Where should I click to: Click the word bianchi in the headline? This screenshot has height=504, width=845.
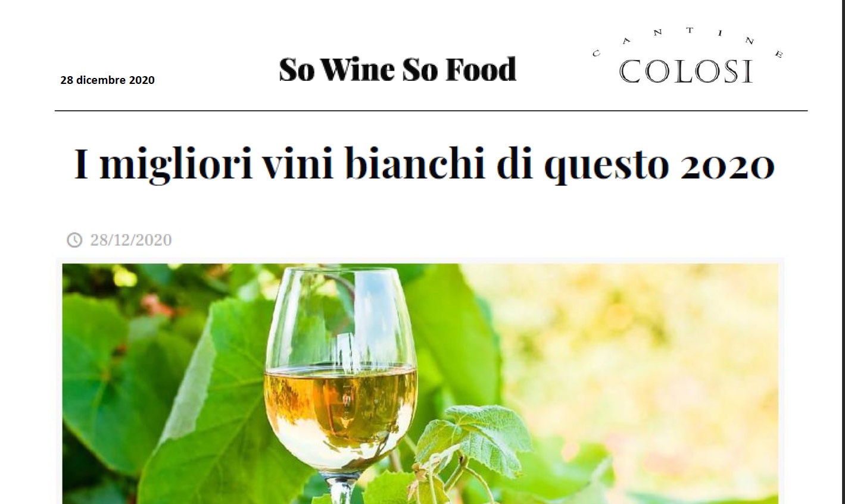(x=416, y=162)
